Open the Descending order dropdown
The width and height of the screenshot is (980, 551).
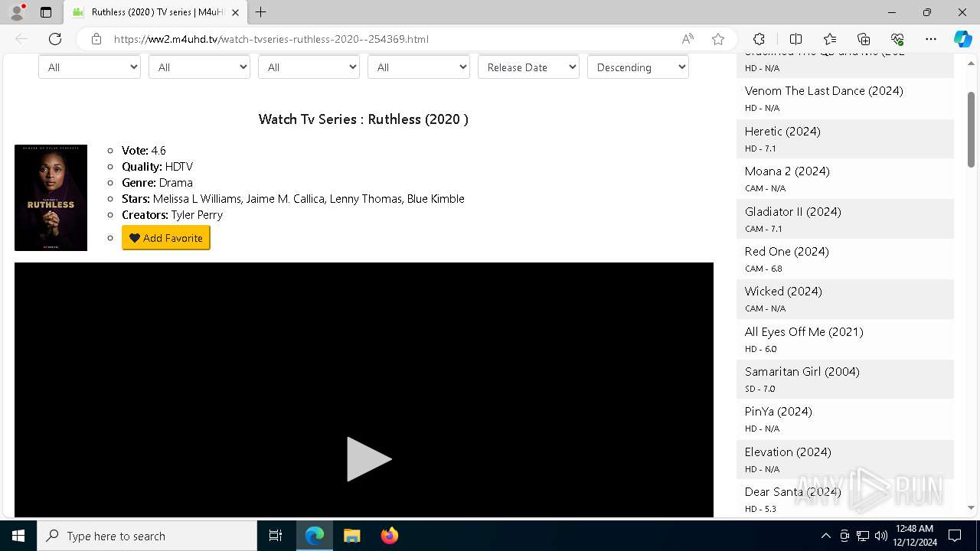point(638,67)
